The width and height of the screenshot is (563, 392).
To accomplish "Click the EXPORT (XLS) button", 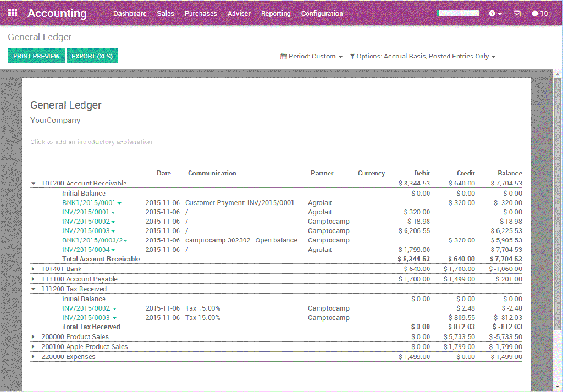I will pos(92,56).
